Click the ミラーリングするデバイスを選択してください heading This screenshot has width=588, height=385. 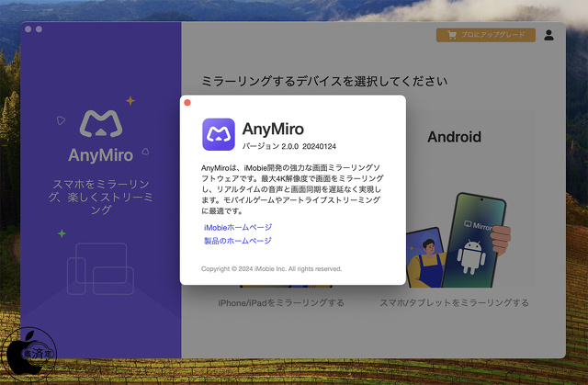[x=324, y=81]
